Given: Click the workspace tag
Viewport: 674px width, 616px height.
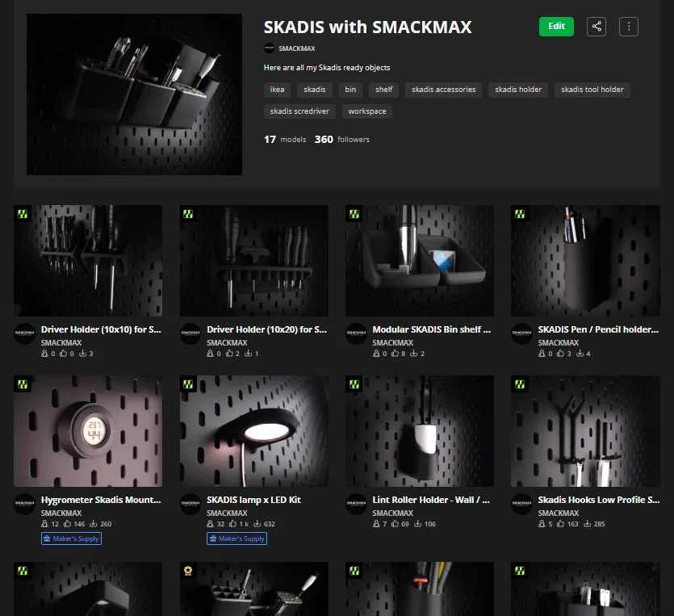Looking at the screenshot, I should (366, 111).
